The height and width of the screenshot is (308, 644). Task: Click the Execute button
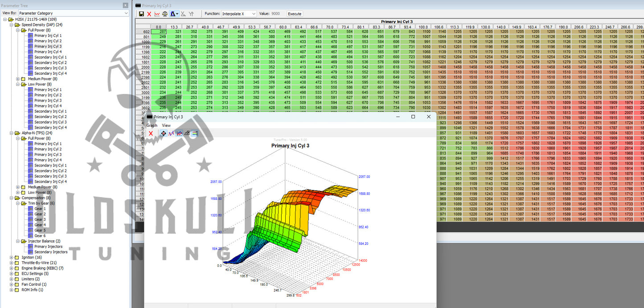(x=295, y=14)
